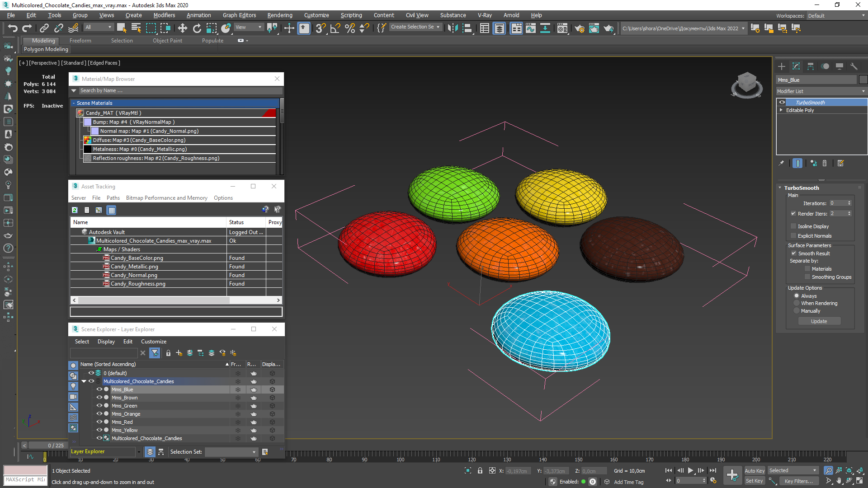Open the V-Ray menu
Image resolution: width=868 pixels, height=488 pixels.
[x=485, y=15]
